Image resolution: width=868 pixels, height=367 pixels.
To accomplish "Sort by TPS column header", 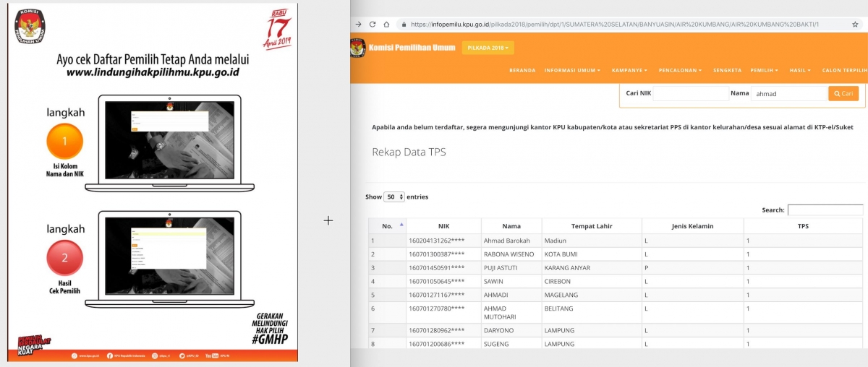I will click(803, 226).
